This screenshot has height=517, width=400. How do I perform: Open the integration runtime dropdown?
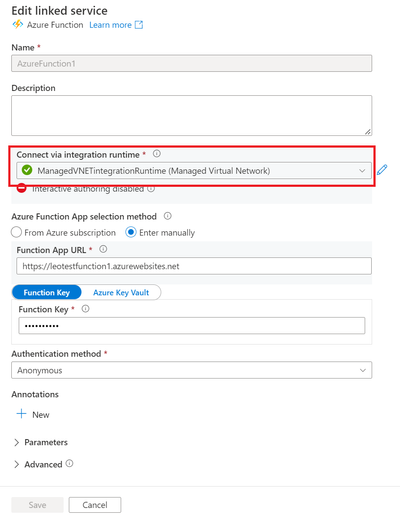(x=194, y=171)
